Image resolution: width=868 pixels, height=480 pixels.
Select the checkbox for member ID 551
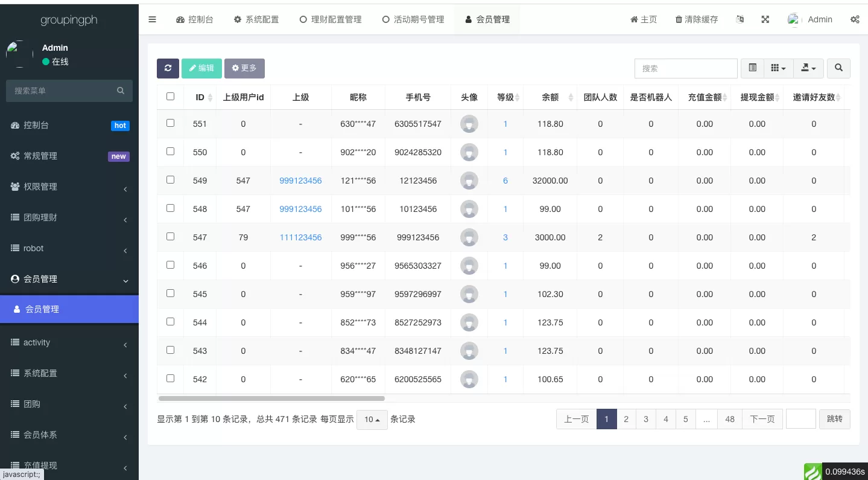170,123
